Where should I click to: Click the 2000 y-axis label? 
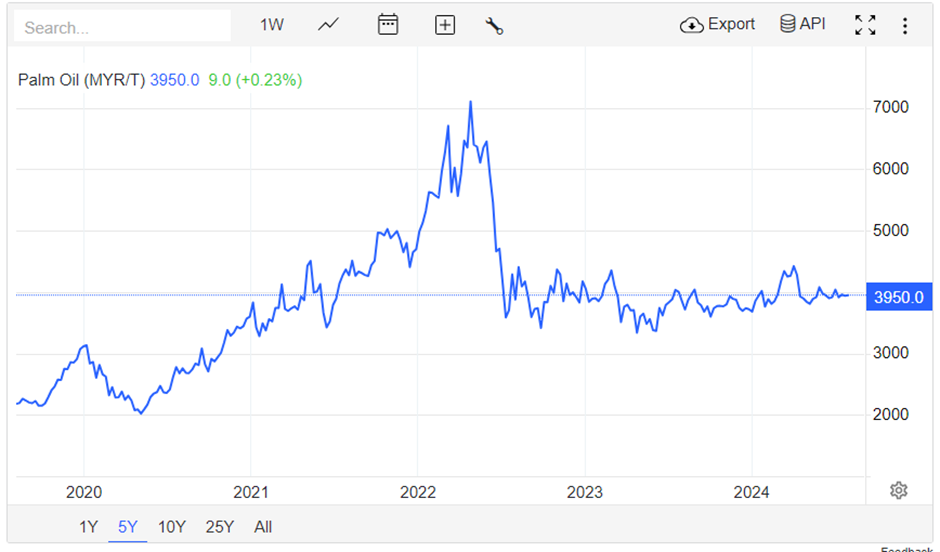click(x=891, y=415)
